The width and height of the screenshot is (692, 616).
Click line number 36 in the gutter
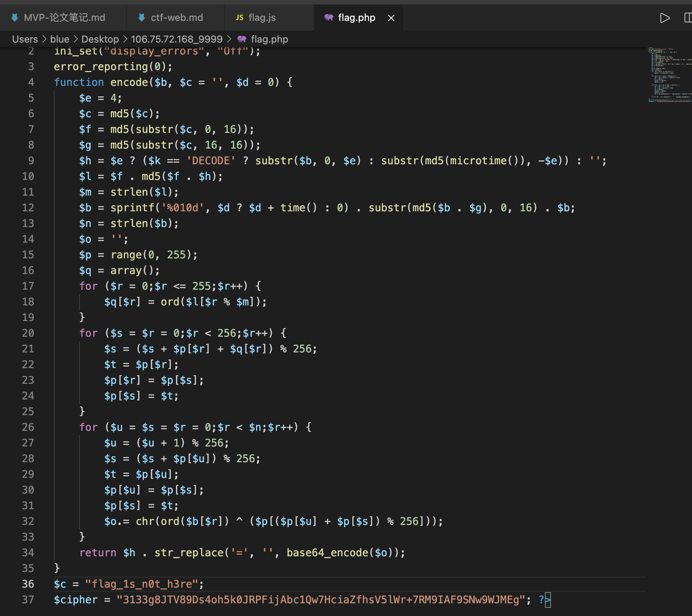pos(28,584)
